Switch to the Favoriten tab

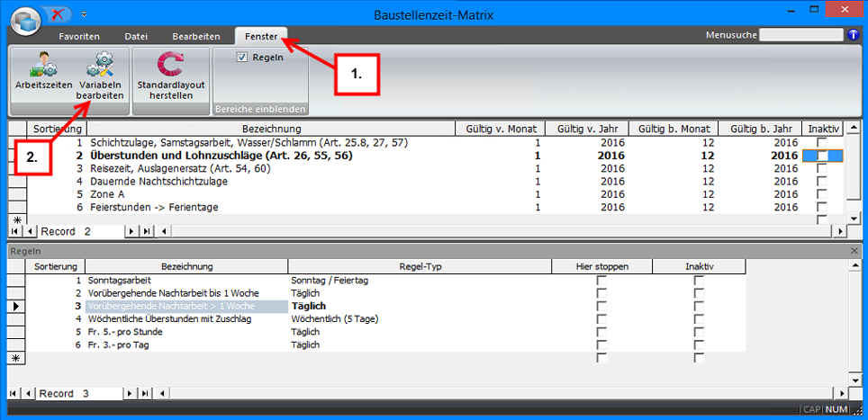pyautogui.click(x=79, y=36)
